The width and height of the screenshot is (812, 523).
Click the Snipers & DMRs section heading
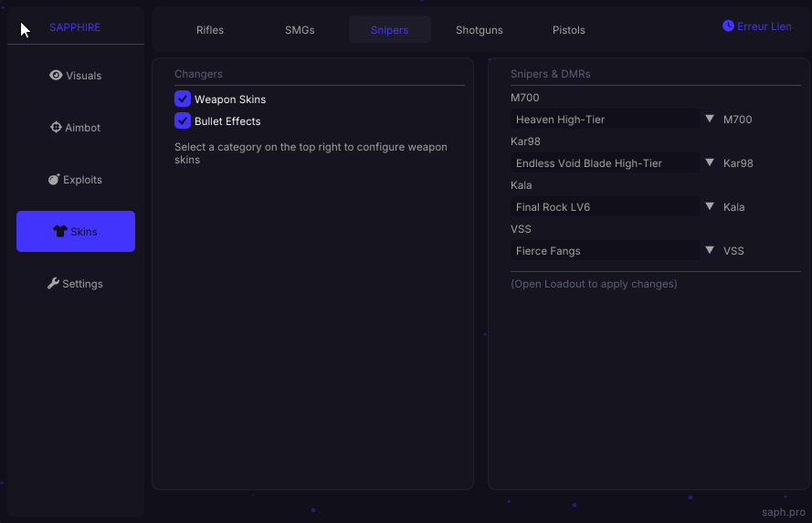(551, 74)
